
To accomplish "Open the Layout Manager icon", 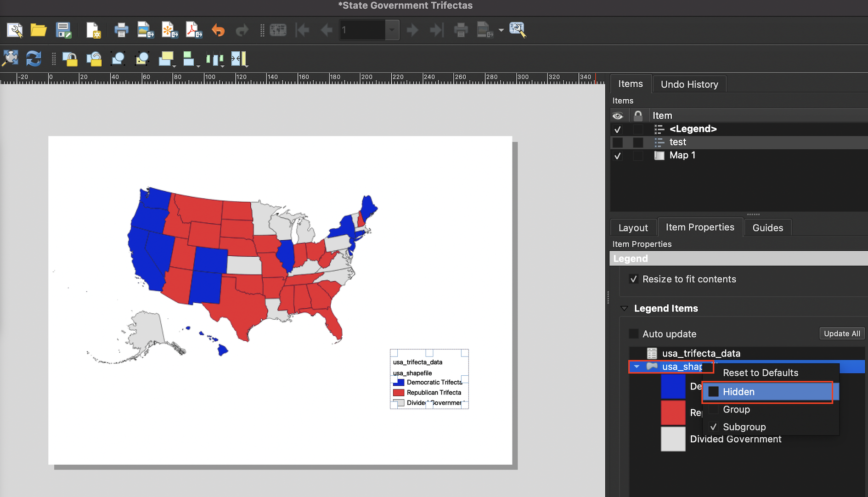I will point(15,30).
